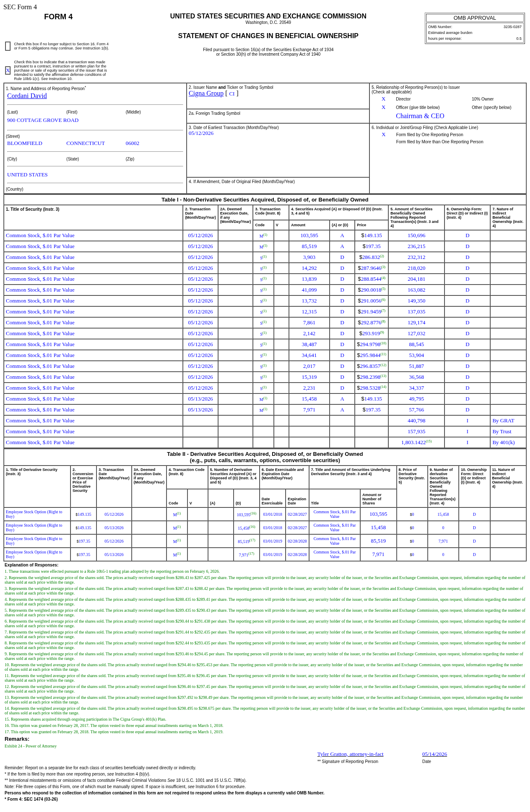Screen dimensions: 530x812
Task: Click the amount 34,641 cell
Action: pos(309,355)
